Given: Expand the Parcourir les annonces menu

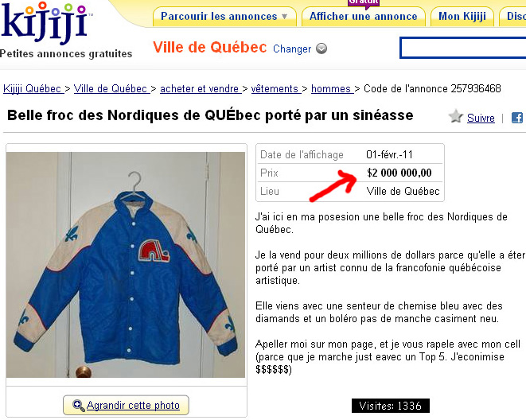Looking at the screenshot, I should pyautogui.click(x=224, y=17).
